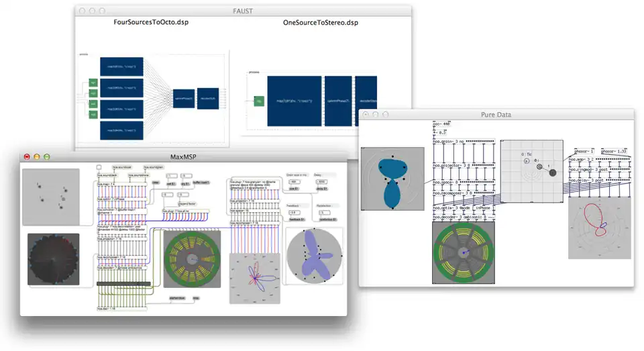Click the green input node in OneSourceToStereo diagram
The image size is (644, 351).
tap(258, 101)
